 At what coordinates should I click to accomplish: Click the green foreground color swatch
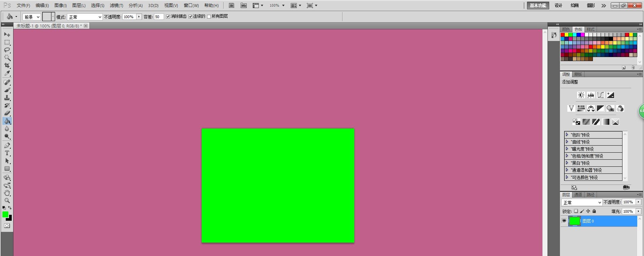click(x=5, y=214)
